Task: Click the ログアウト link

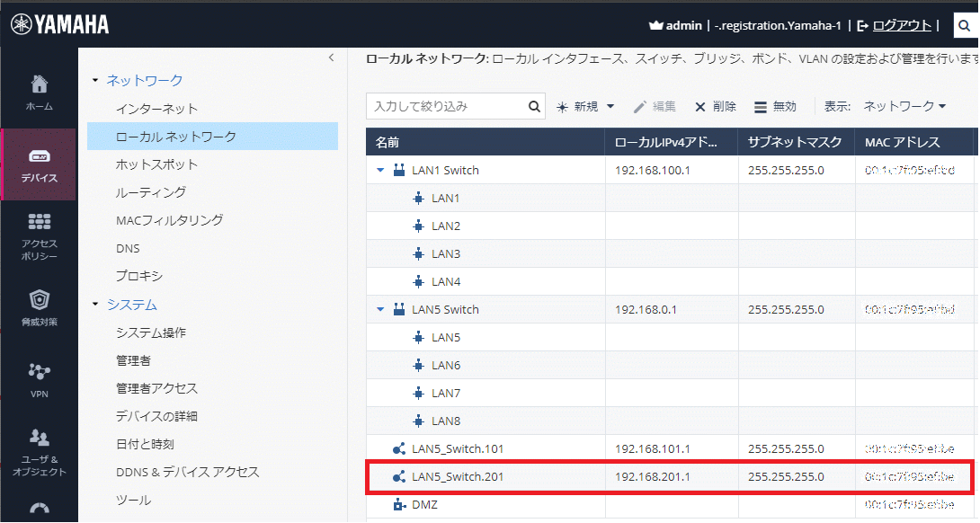Action: pyautogui.click(x=901, y=25)
